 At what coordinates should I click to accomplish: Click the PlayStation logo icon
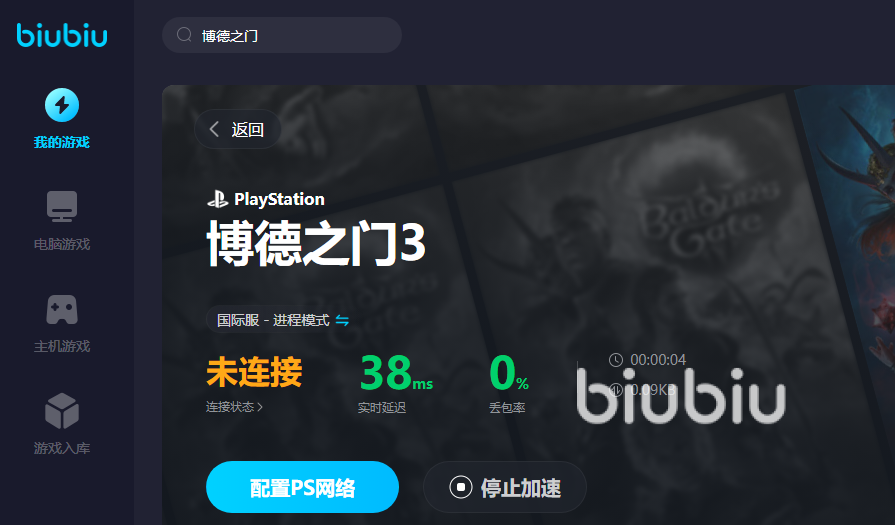click(217, 199)
